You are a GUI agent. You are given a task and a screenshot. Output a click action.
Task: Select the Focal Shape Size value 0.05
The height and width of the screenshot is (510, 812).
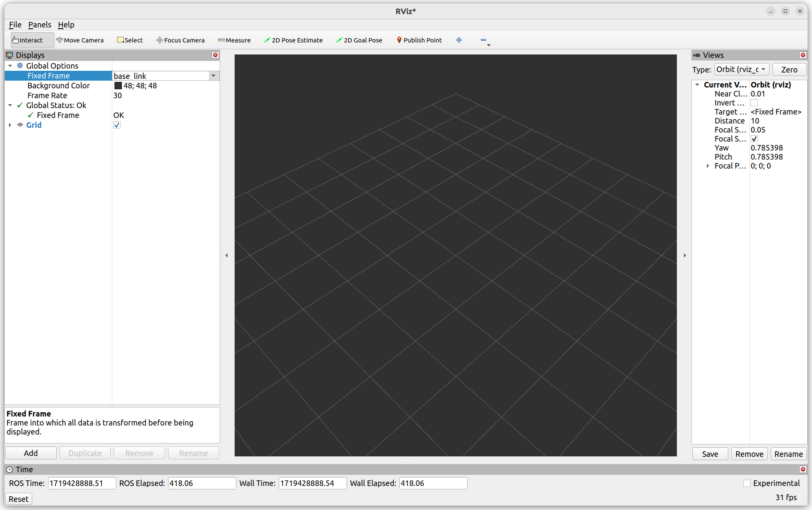pyautogui.click(x=758, y=130)
